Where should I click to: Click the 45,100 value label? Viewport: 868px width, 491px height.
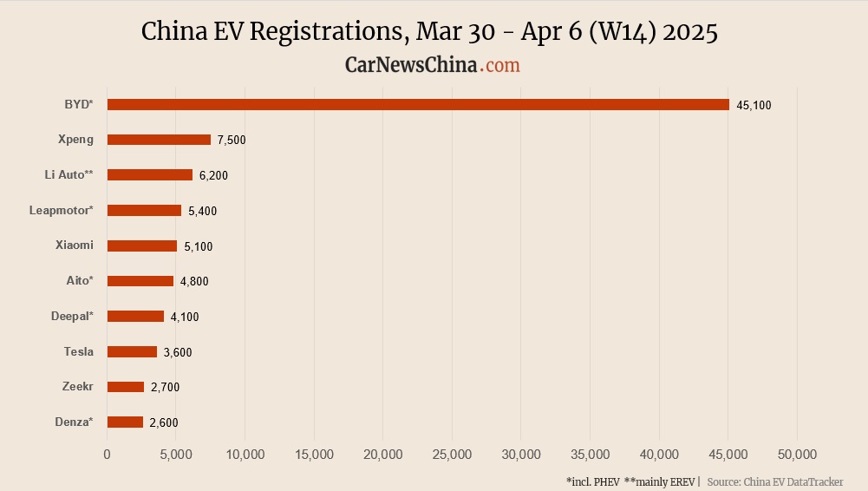754,106
